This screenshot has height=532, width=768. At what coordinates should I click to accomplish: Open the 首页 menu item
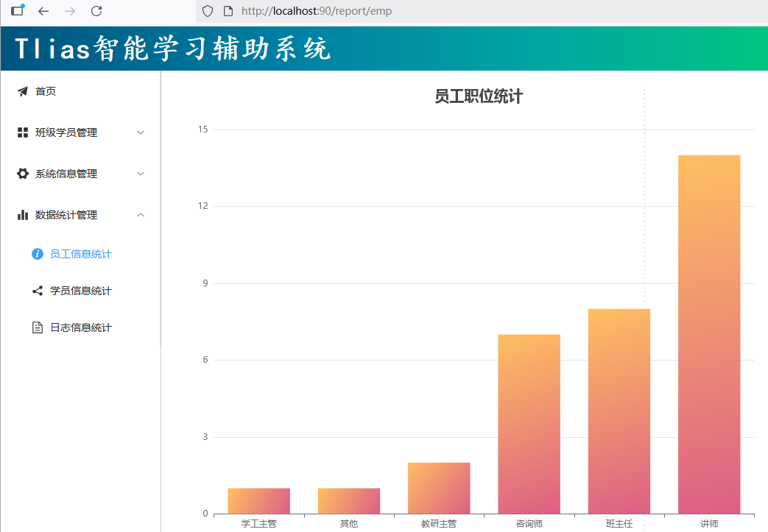[x=46, y=91]
